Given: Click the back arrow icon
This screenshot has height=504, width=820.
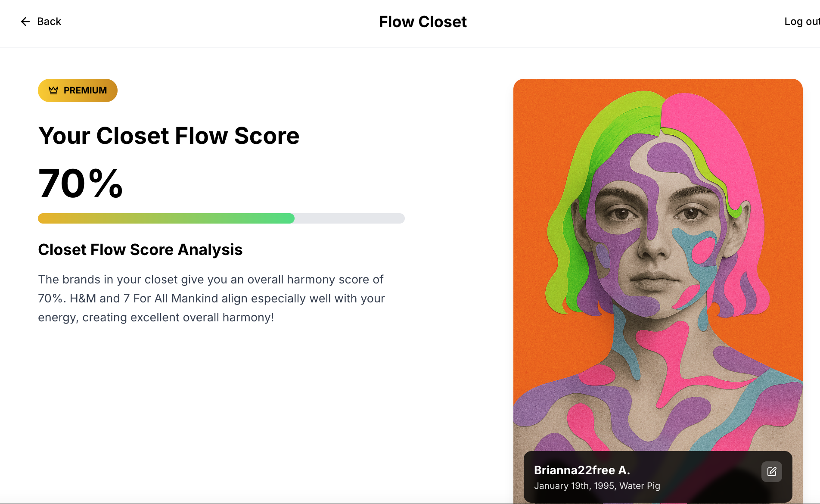Looking at the screenshot, I should point(25,22).
